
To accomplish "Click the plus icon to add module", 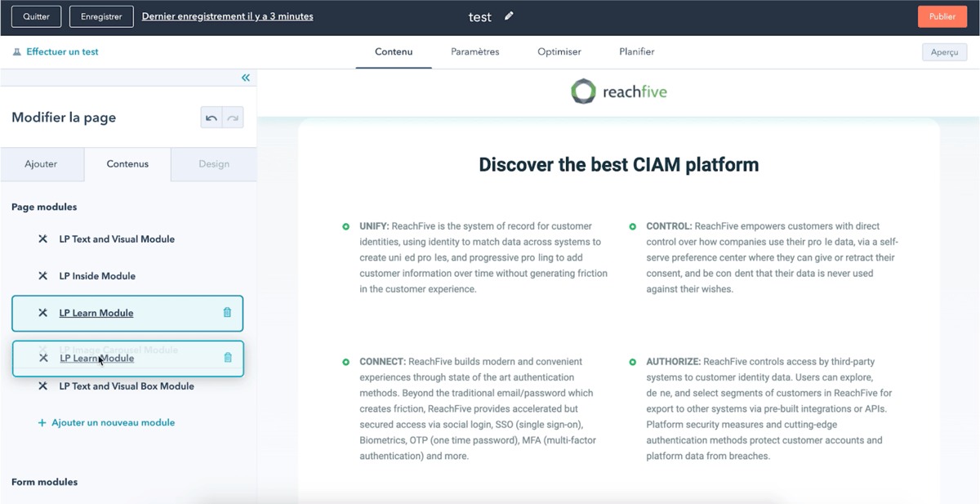I will [42, 423].
